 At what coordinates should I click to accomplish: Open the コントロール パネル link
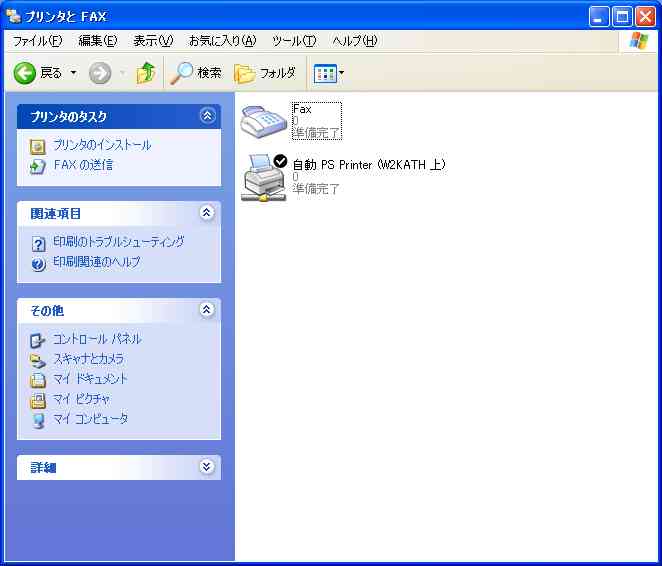pyautogui.click(x=97, y=339)
